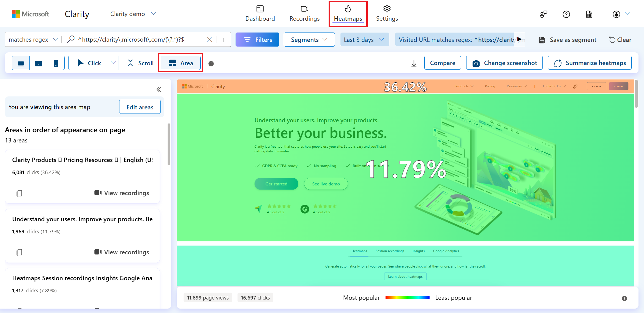This screenshot has width=644, height=313.
Task: Change the Last 3 days date range
Action: [365, 40]
